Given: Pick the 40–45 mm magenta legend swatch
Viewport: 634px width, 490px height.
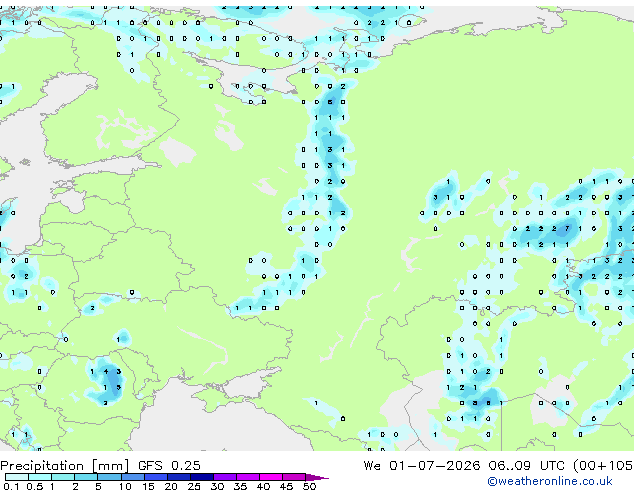Looking at the screenshot, I should tap(271, 477).
